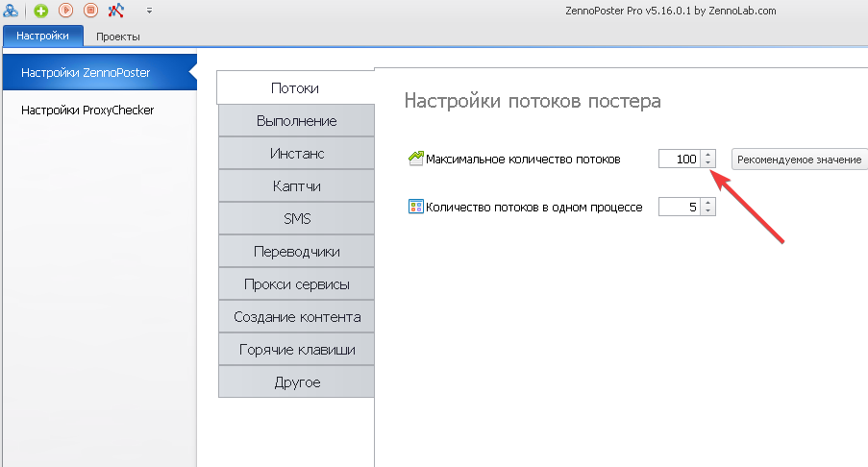Open the Инстанс settings tab
The width and height of the screenshot is (868, 467).
point(296,154)
